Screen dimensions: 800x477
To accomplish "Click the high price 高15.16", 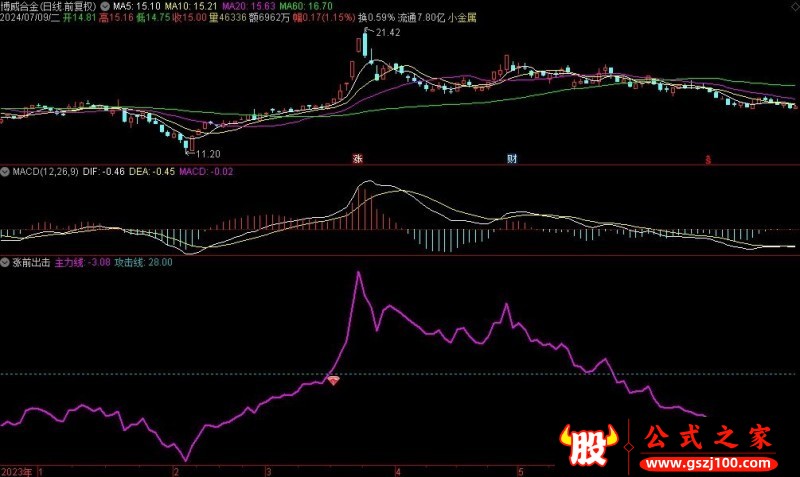I will (116, 18).
